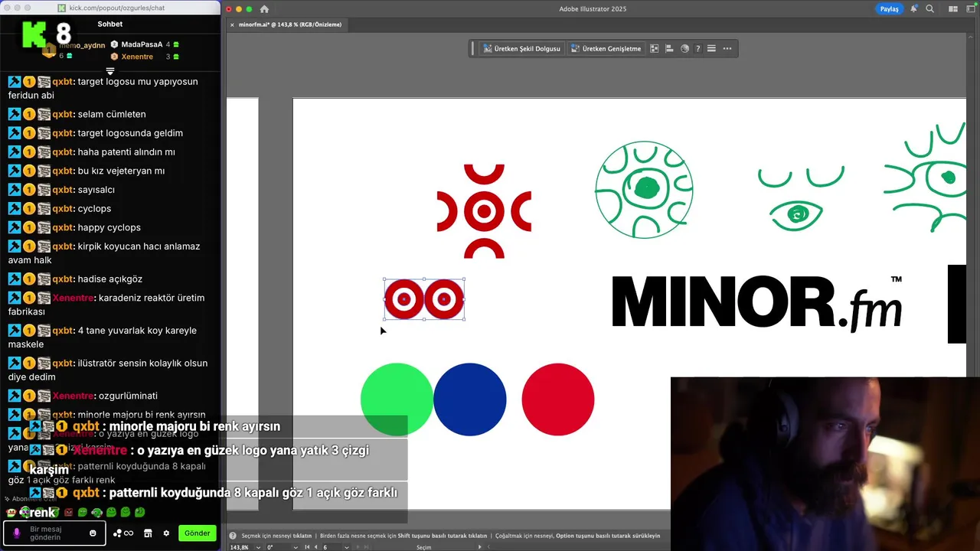Go to previous artboard arrow

316,547
